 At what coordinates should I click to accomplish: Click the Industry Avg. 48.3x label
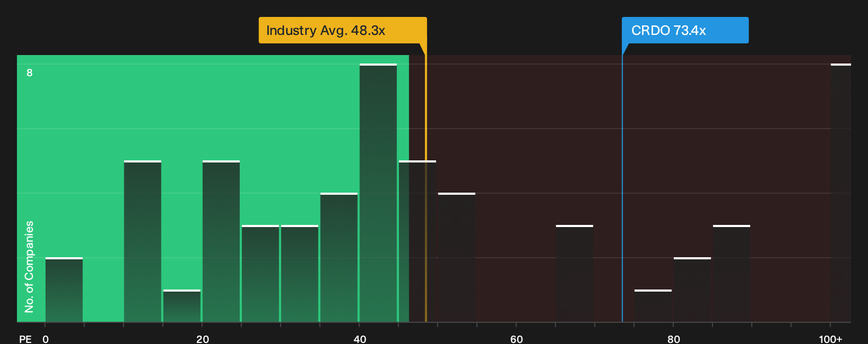[x=342, y=30]
